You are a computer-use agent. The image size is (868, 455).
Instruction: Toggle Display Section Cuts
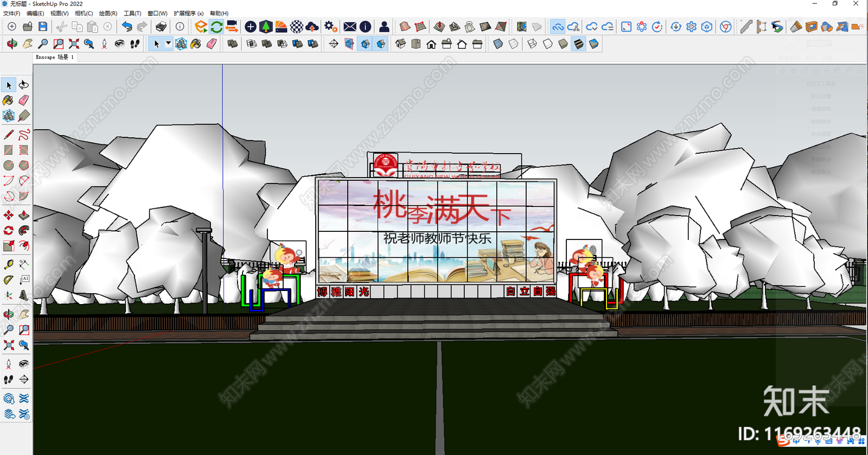365,43
